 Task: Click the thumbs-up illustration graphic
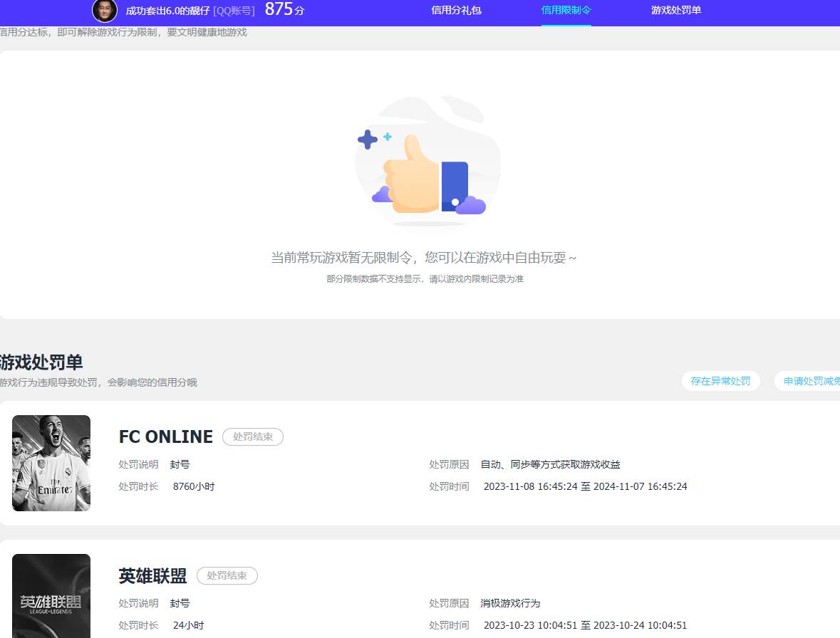(x=425, y=164)
